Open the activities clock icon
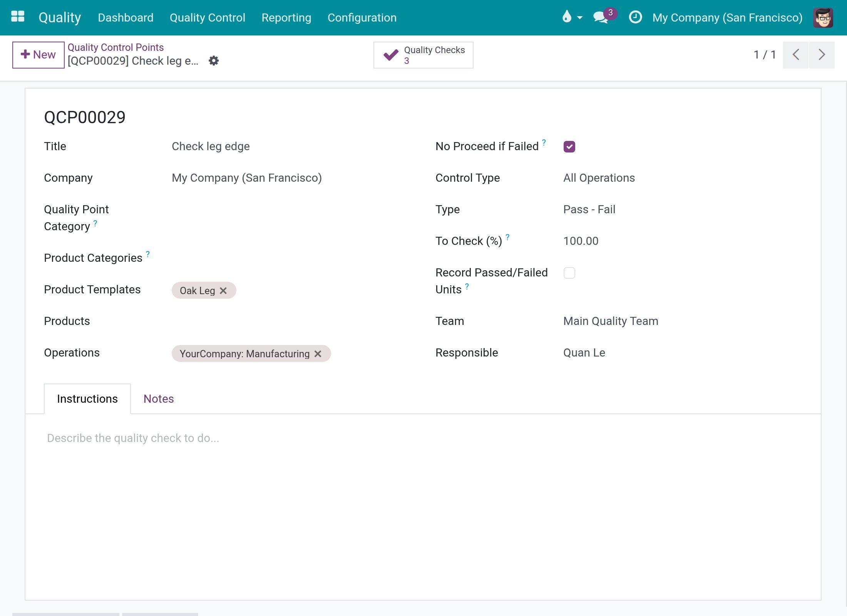This screenshot has width=847, height=616. pos(635,17)
